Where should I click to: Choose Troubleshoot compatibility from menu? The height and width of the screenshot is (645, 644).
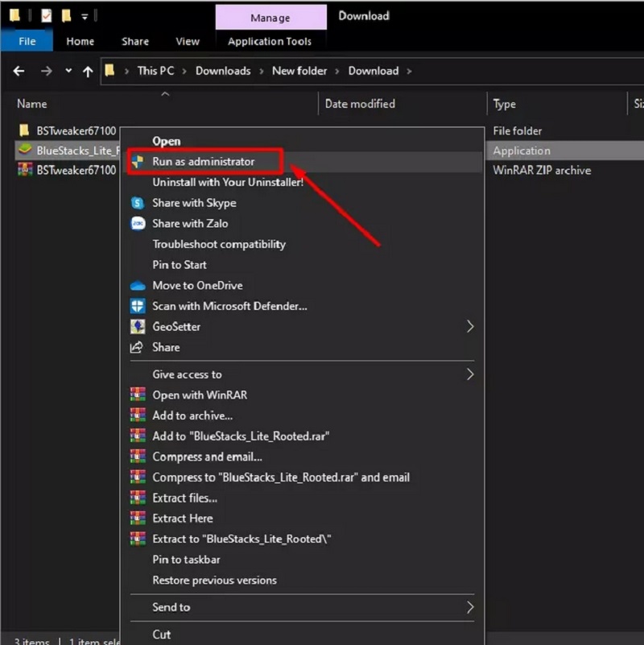pos(219,244)
